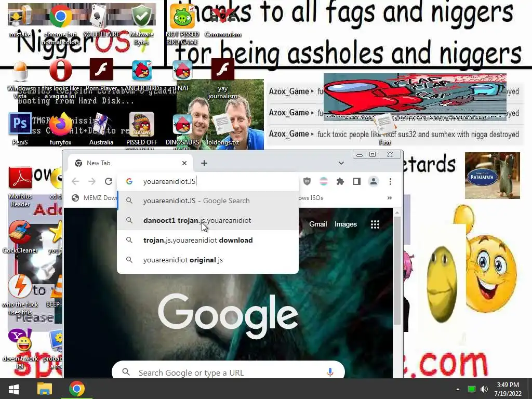532x399 pixels.
Task: Click the scrollbar up arrow in Chrome
Action: [x=397, y=212]
